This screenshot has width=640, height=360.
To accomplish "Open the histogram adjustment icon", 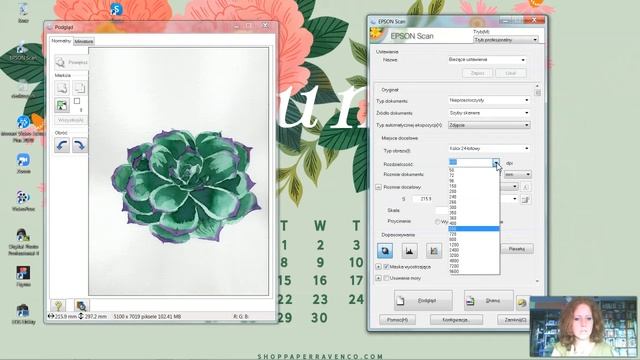I will [x=409, y=251].
